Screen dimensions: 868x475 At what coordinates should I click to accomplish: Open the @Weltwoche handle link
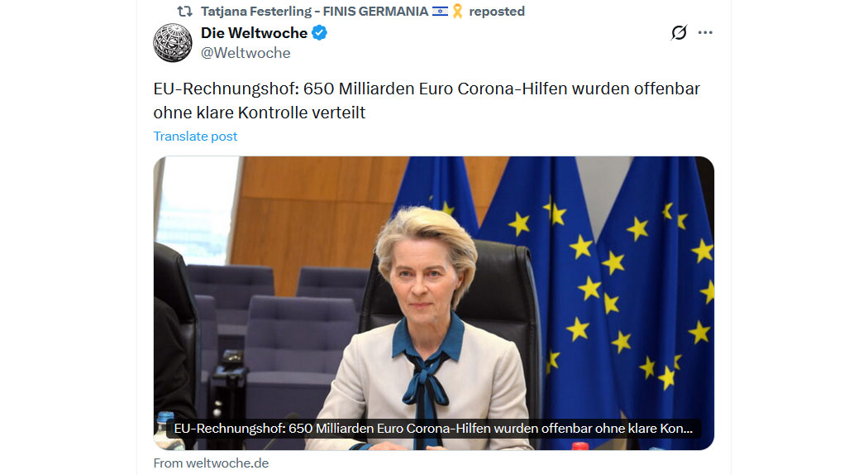pyautogui.click(x=246, y=53)
